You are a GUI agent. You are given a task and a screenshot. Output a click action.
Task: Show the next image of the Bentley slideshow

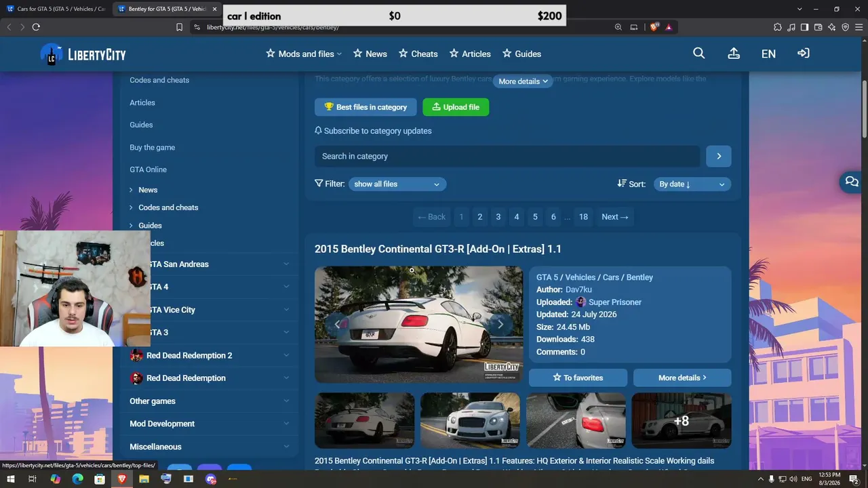click(x=500, y=324)
